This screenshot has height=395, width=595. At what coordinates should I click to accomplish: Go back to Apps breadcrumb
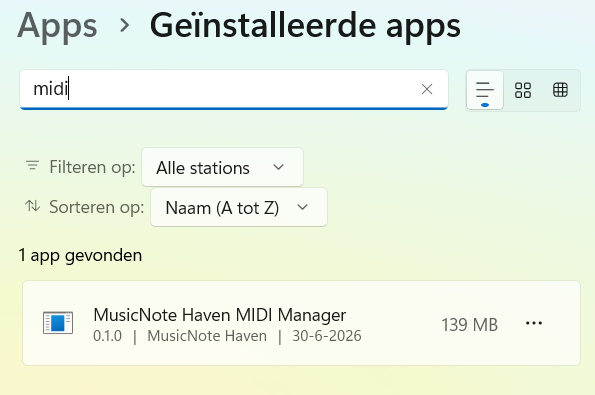coord(57,26)
